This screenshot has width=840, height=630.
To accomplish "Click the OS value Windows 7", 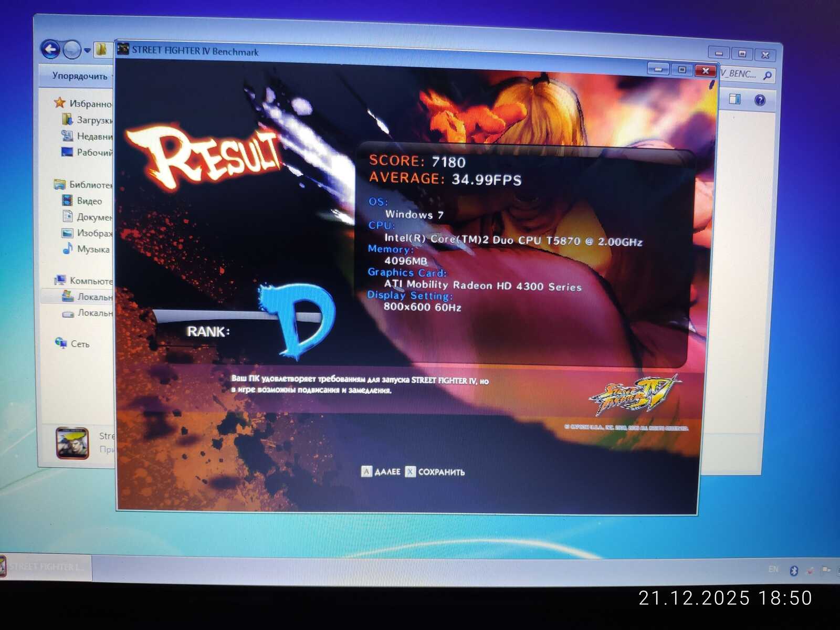I will [x=414, y=214].
